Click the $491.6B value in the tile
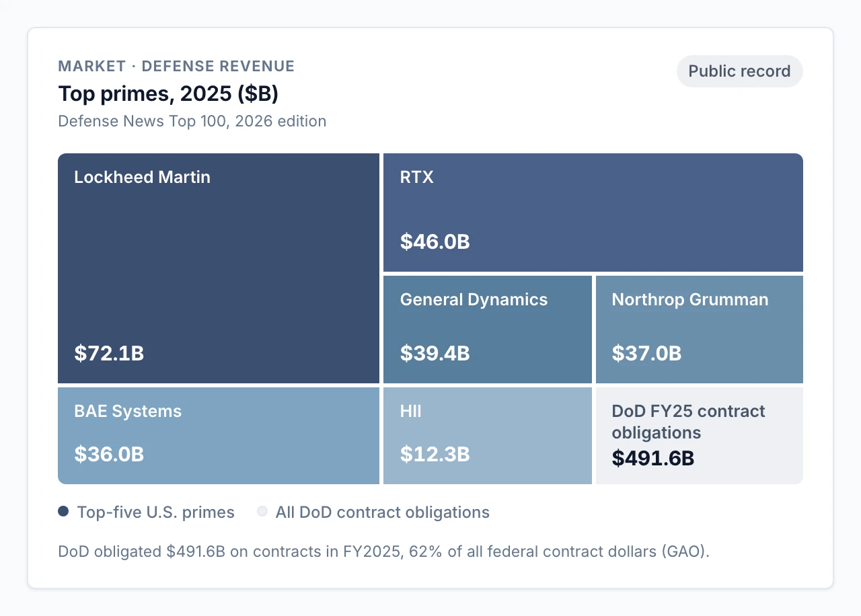The height and width of the screenshot is (616, 861). (653, 458)
